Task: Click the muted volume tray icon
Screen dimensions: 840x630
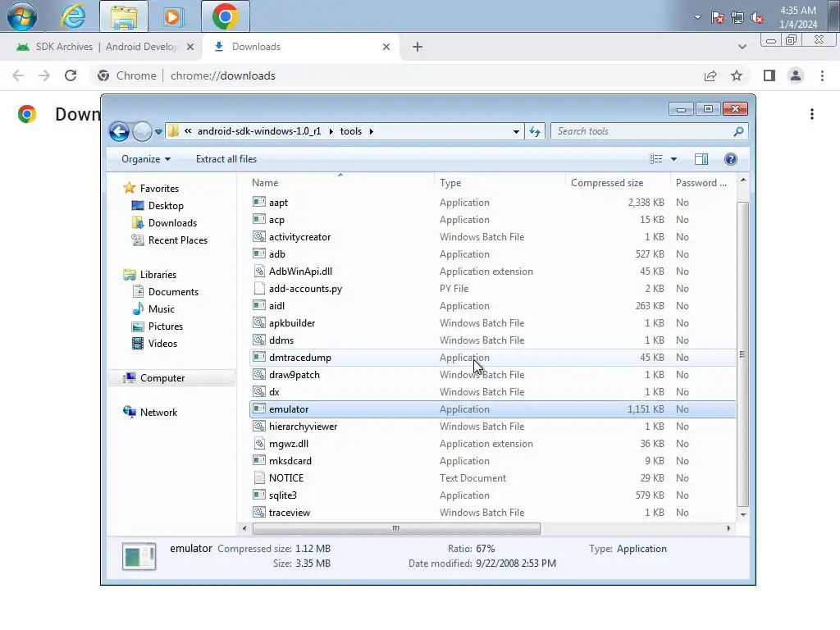Action: [757, 17]
